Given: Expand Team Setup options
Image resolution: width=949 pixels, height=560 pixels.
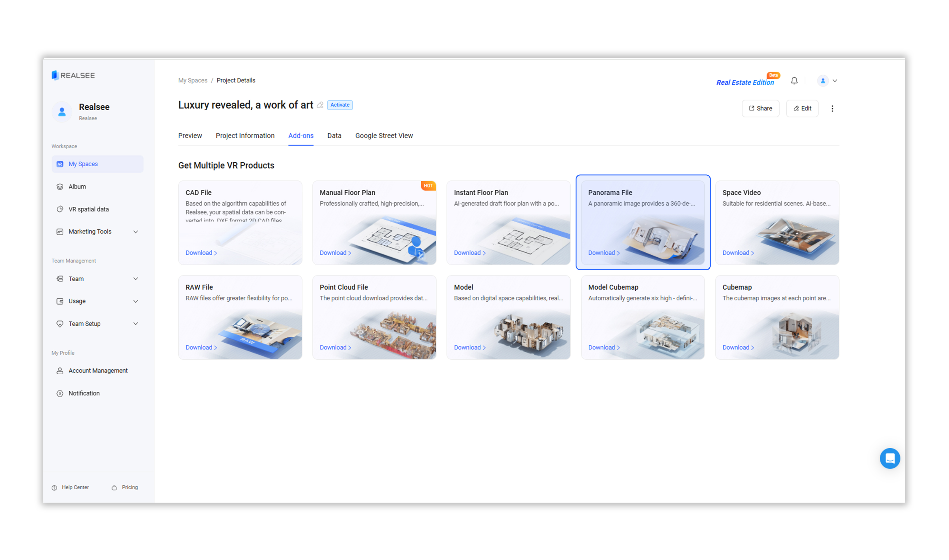Looking at the screenshot, I should 135,324.
